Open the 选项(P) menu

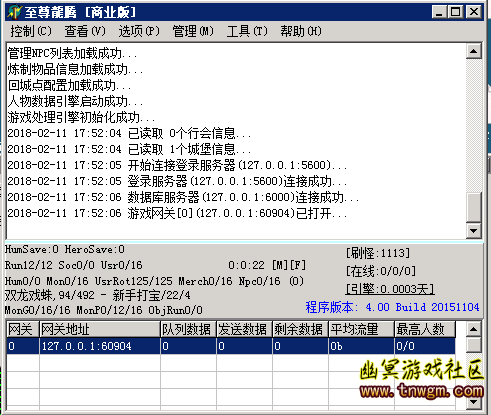[139, 31]
